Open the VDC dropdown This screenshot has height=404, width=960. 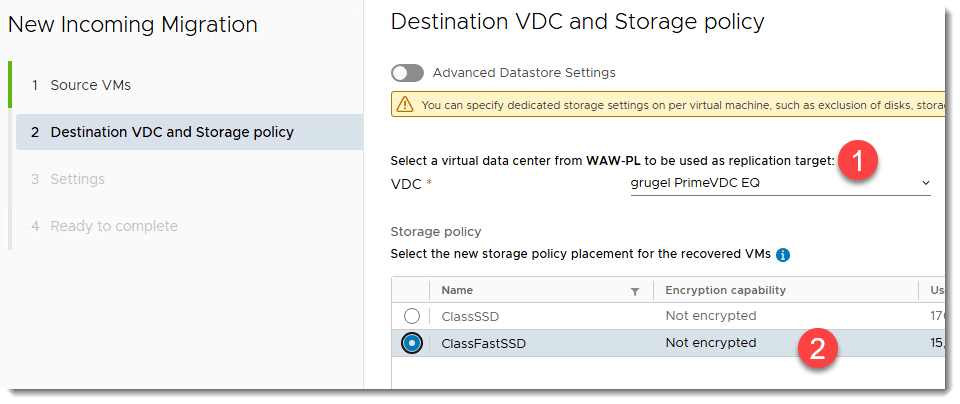tap(780, 184)
